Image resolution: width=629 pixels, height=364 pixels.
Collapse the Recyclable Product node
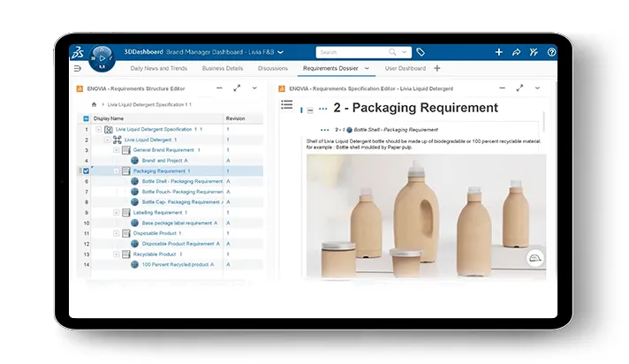click(117, 254)
